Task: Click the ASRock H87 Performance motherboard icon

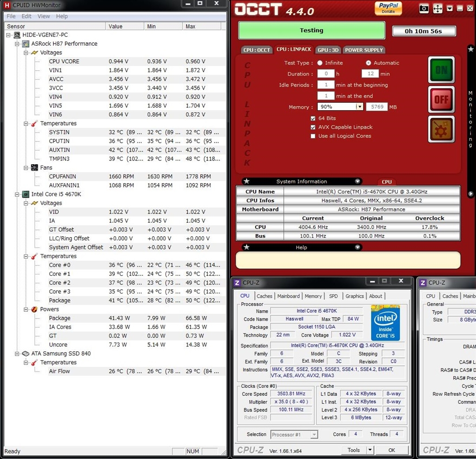Action: pyautogui.click(x=26, y=44)
